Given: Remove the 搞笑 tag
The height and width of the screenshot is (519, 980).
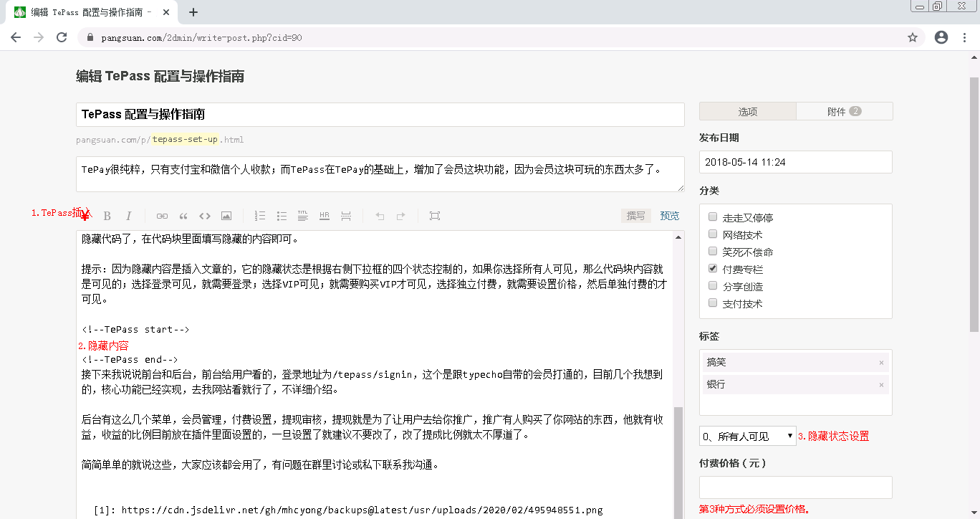Looking at the screenshot, I should pos(881,363).
